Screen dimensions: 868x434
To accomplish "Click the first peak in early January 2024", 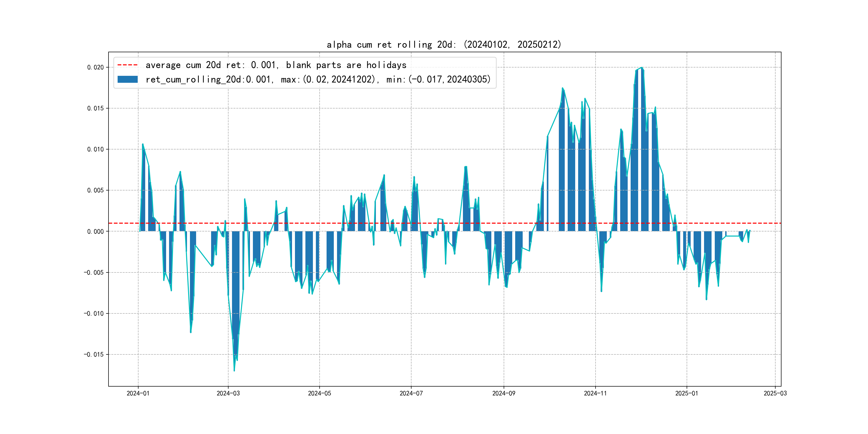I will pyautogui.click(x=143, y=144).
